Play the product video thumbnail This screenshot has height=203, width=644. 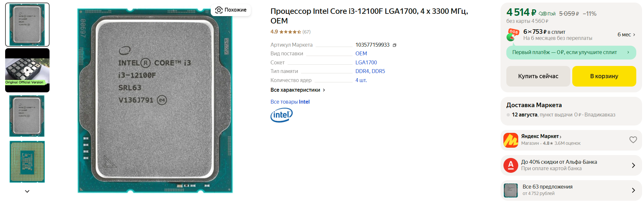pos(27,70)
